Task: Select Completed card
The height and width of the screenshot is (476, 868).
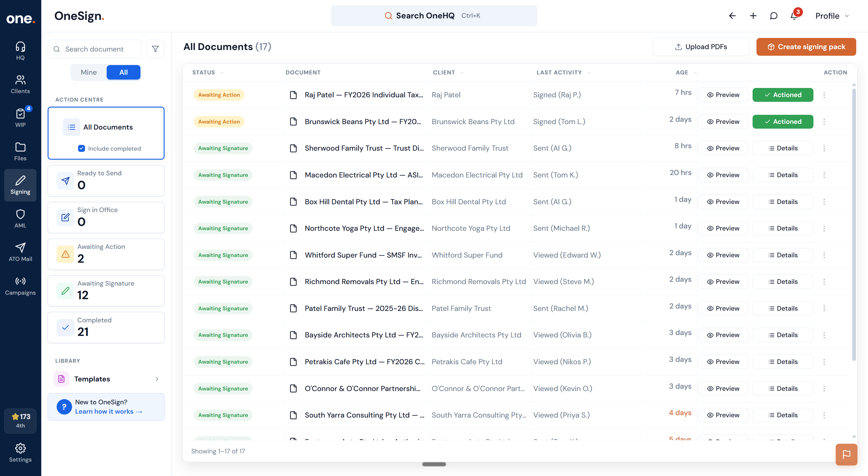Action: pyautogui.click(x=106, y=328)
